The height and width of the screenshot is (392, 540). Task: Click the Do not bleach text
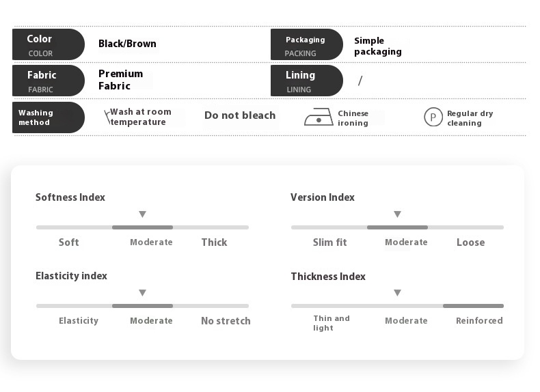[x=240, y=115]
